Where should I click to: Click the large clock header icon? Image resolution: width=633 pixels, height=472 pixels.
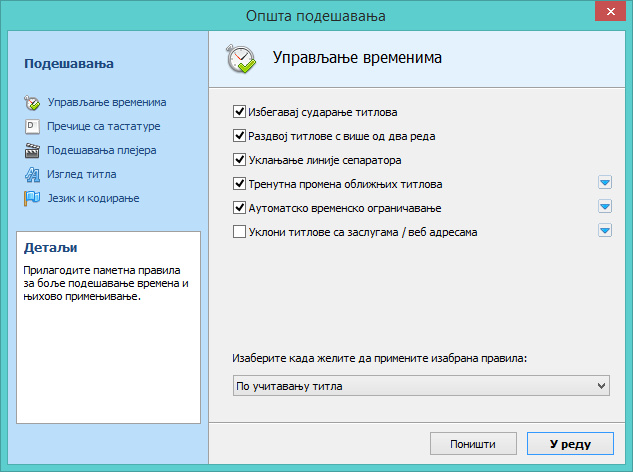tap(242, 58)
